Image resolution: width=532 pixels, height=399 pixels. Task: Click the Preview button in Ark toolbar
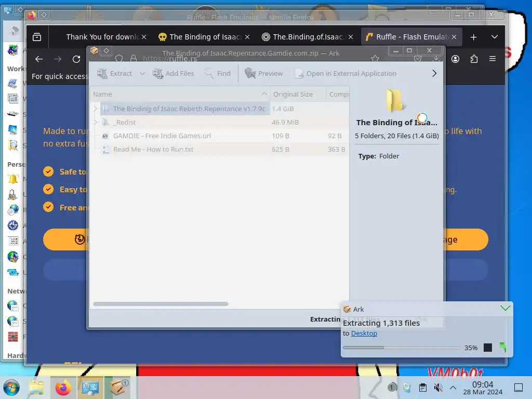[263, 73]
